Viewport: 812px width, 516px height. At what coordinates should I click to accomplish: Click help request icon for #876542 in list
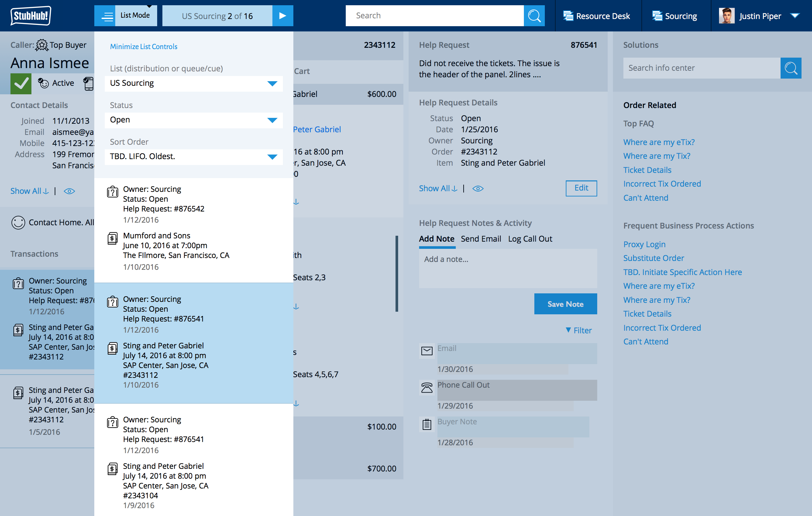(x=112, y=192)
